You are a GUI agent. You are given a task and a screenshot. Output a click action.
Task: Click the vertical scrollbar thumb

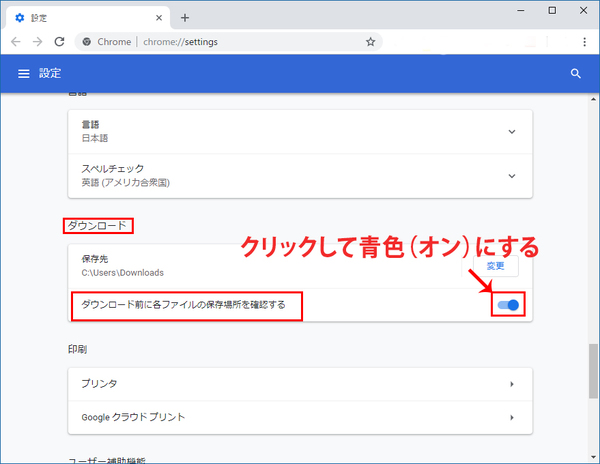point(593,372)
